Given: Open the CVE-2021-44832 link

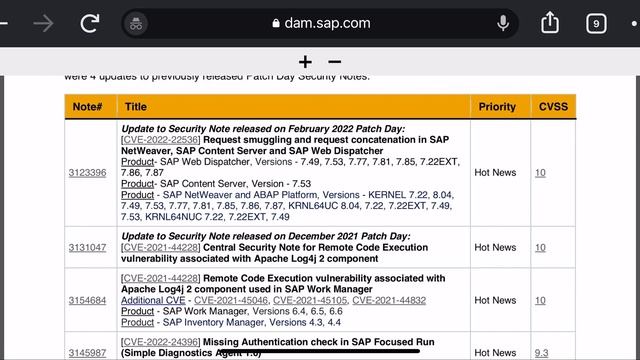Looking at the screenshot, I should 389,300.
